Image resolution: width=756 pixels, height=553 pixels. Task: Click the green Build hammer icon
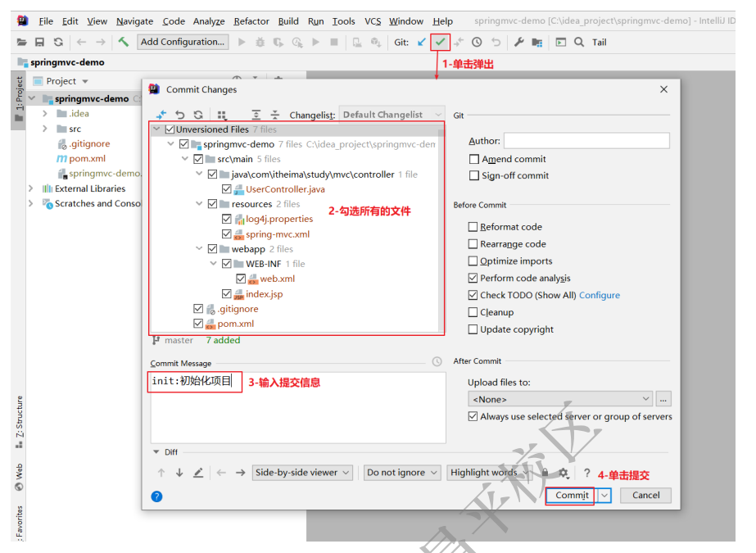click(124, 42)
